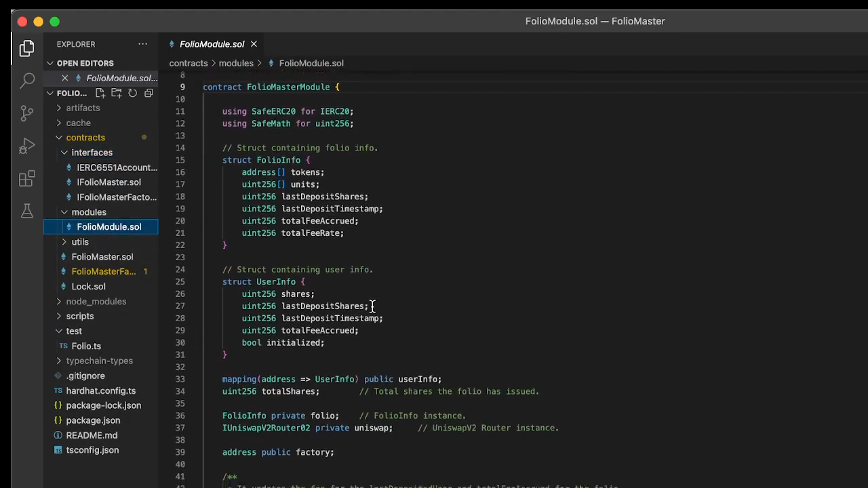Collapse all folders in Explorer
This screenshot has width=868, height=488.
coord(149,93)
